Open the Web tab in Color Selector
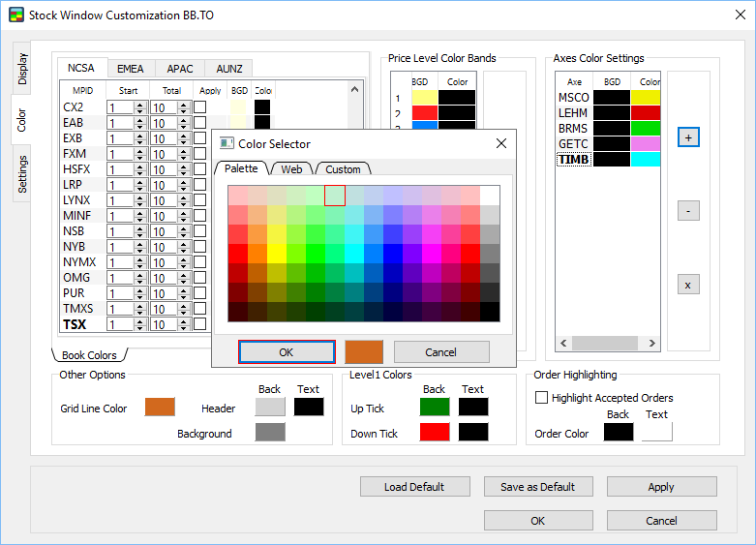Viewport: 756px width, 545px height. pyautogui.click(x=291, y=168)
